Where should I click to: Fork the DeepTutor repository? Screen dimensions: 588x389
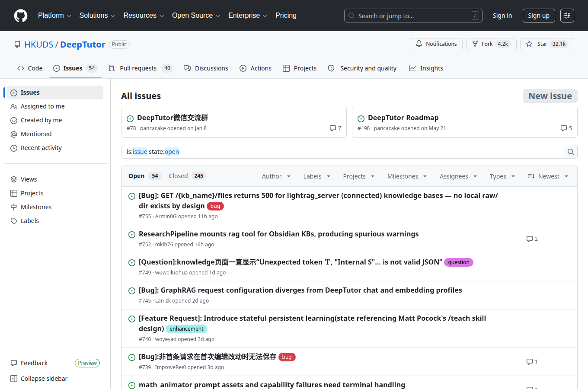[x=491, y=44]
